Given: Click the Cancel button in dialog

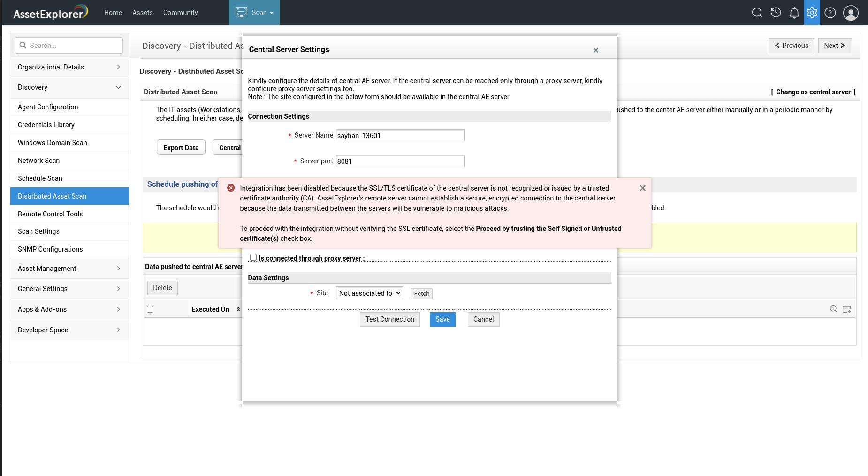Looking at the screenshot, I should pos(483,319).
